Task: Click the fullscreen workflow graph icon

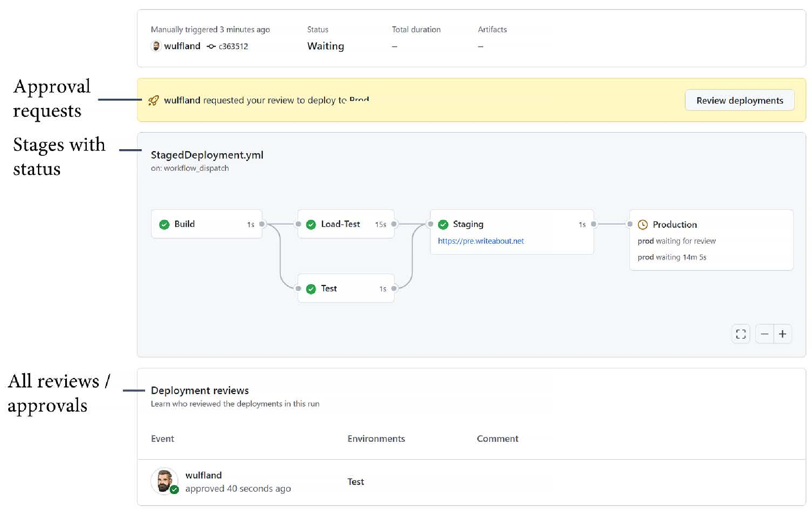Action: pyautogui.click(x=741, y=334)
